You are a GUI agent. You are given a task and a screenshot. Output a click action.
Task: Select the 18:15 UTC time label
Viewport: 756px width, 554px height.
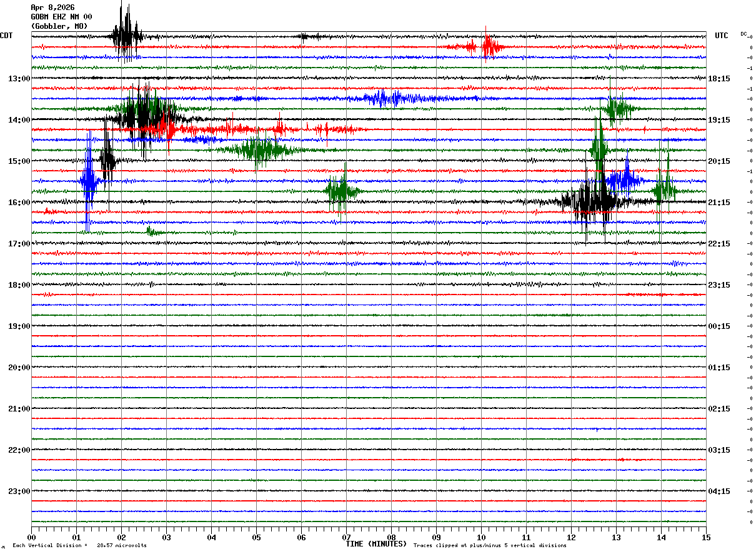point(719,79)
